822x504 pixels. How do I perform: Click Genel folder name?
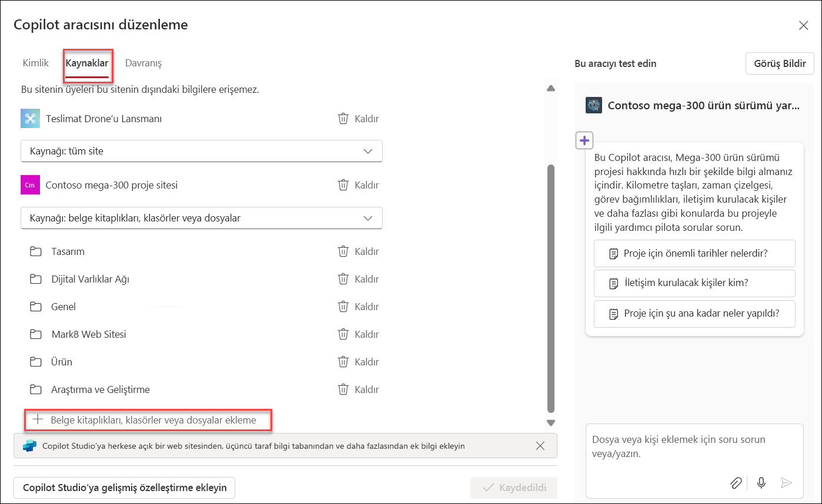pos(64,307)
